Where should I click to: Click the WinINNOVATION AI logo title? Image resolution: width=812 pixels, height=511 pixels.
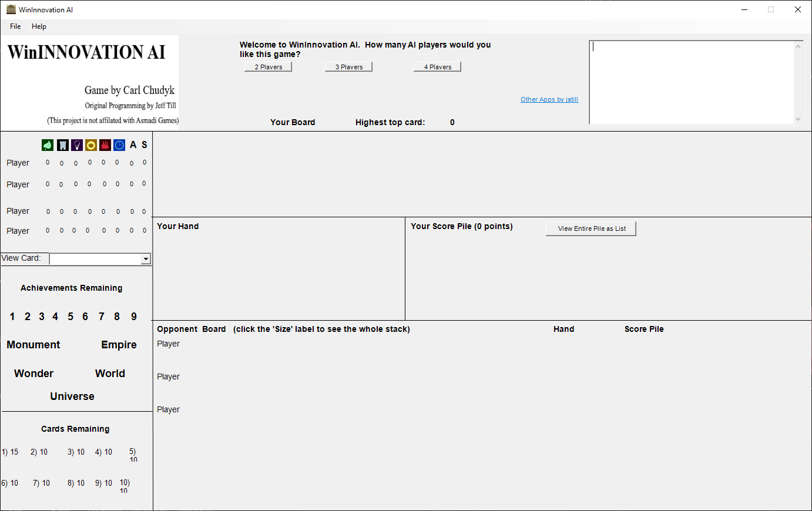click(x=86, y=52)
